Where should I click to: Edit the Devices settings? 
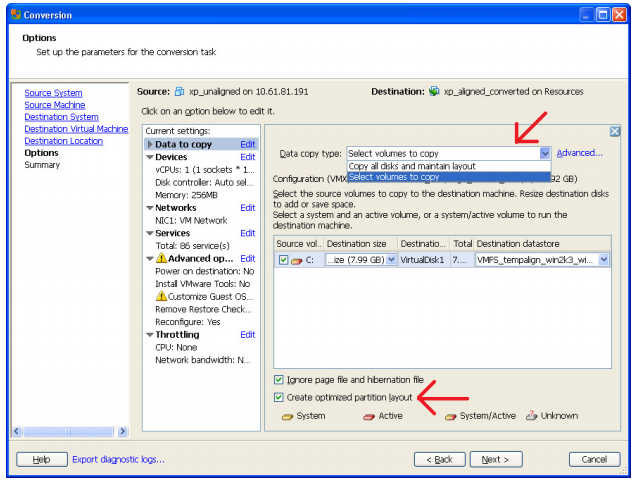(247, 157)
